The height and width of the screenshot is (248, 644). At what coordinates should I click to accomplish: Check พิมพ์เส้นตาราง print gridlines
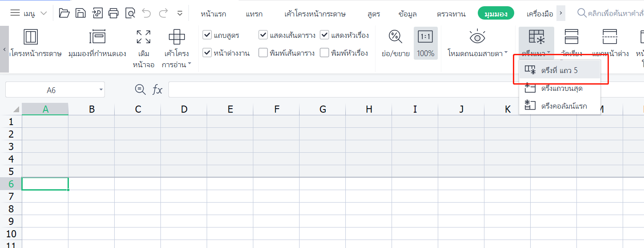point(263,53)
